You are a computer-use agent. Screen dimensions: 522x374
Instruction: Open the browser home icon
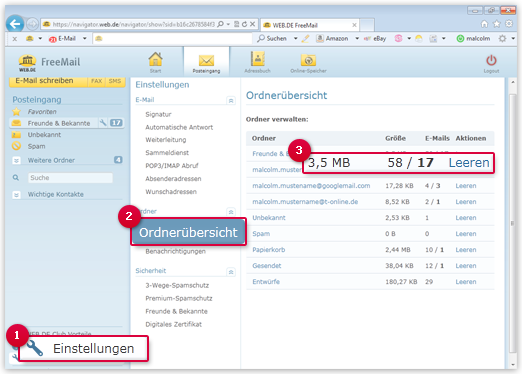click(x=484, y=24)
